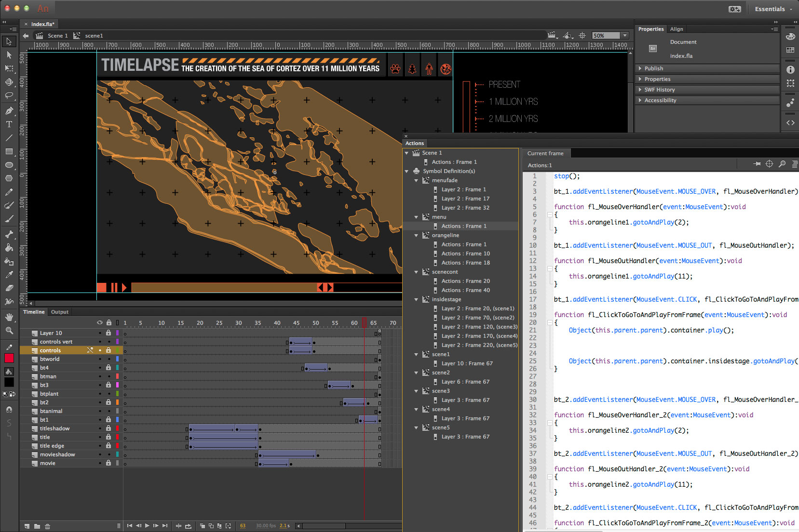Click the Find magnifier in Actions panel

[x=782, y=164]
